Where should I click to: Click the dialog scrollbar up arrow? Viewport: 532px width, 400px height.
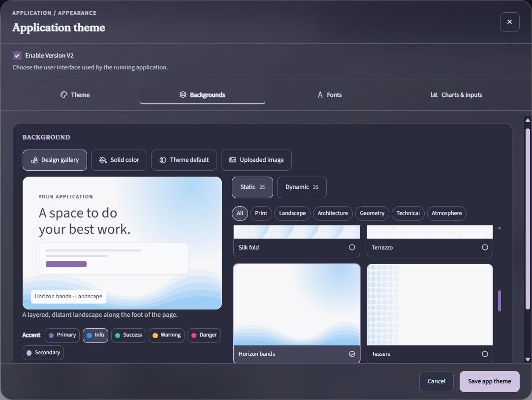528,120
